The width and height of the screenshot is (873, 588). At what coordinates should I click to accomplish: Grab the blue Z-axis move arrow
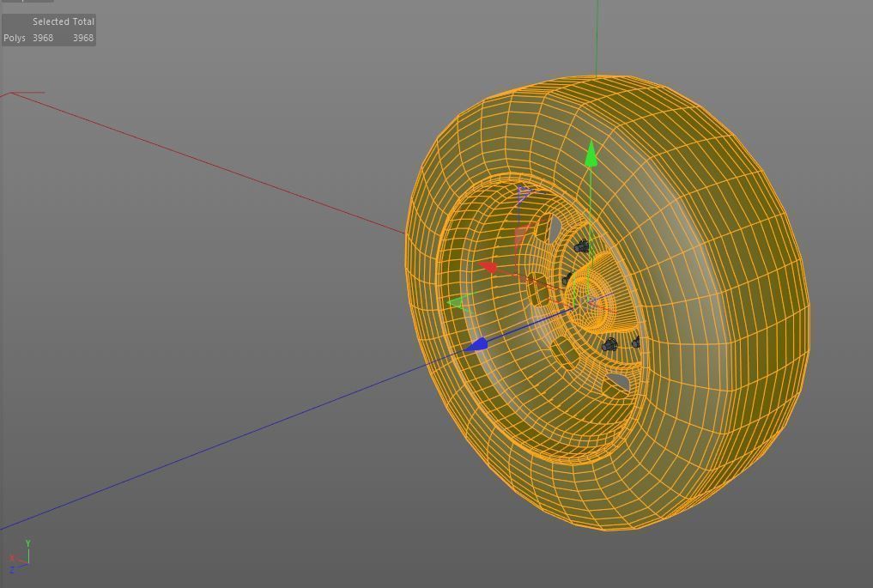[476, 345]
